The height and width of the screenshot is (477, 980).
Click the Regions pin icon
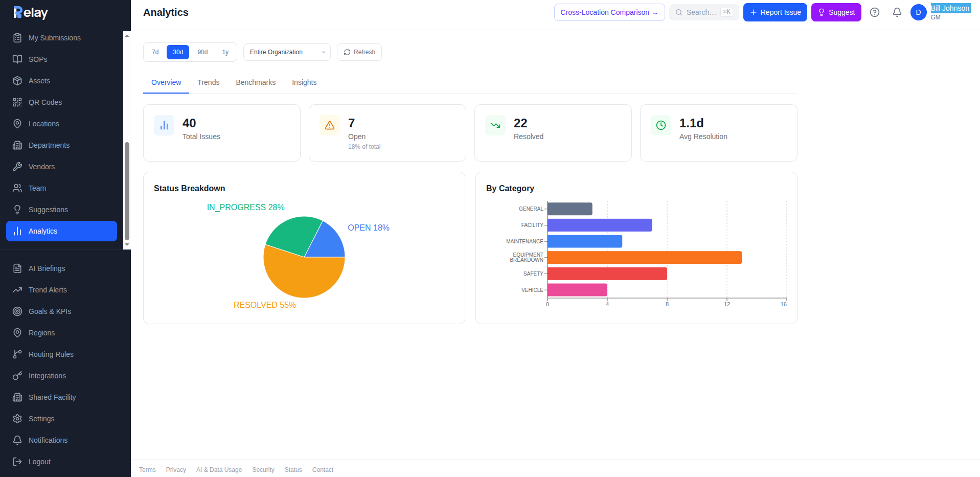point(17,333)
